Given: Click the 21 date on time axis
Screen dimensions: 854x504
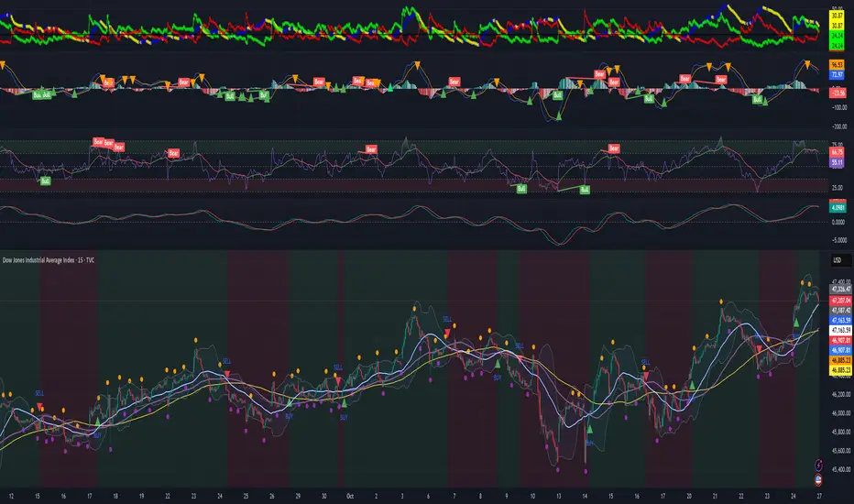Looking at the screenshot, I should tap(715, 496).
